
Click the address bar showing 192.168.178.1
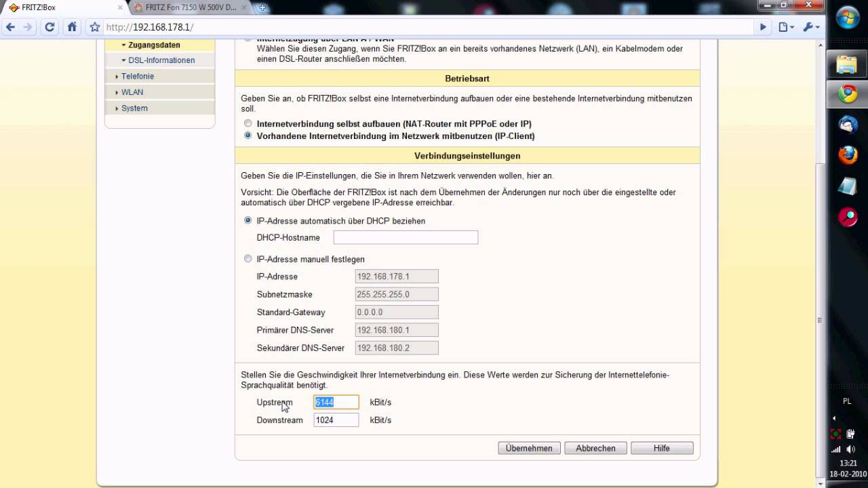pos(427,27)
